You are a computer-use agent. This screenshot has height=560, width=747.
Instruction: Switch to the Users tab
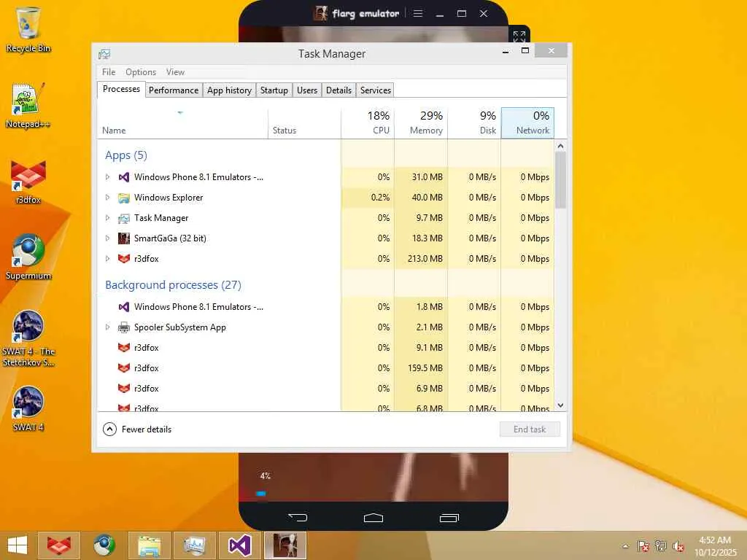(307, 90)
